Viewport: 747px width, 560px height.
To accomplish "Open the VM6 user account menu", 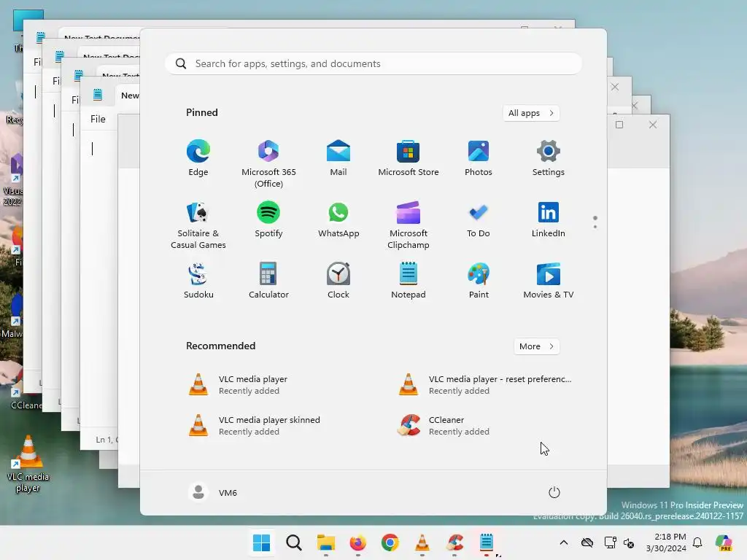I will pyautogui.click(x=213, y=492).
